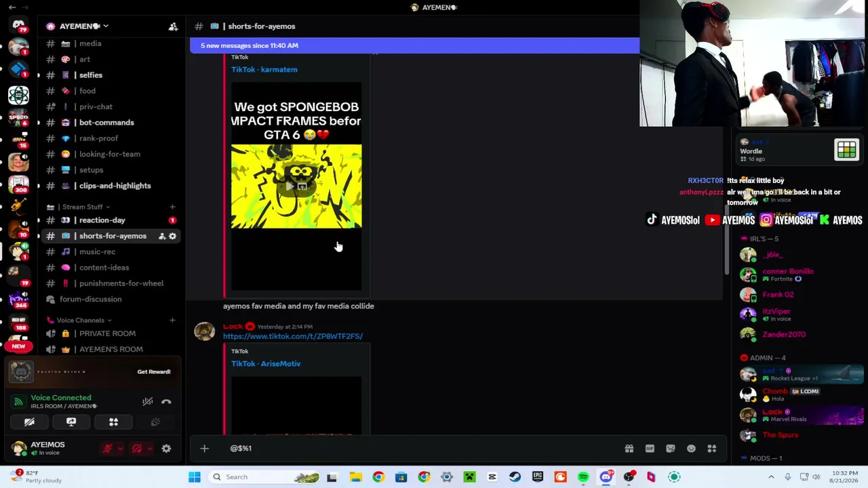
Task: Open Discord direct messages home icon
Action: point(18,25)
